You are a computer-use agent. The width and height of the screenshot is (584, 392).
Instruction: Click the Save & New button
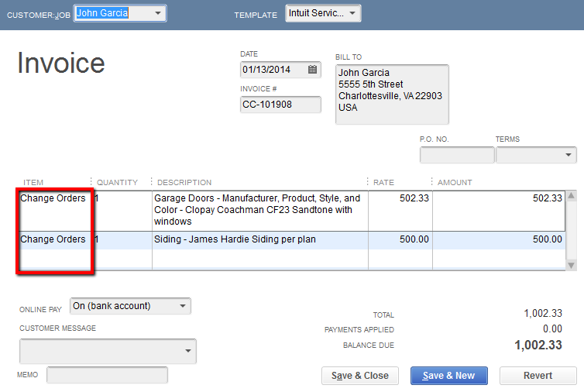[x=448, y=376]
